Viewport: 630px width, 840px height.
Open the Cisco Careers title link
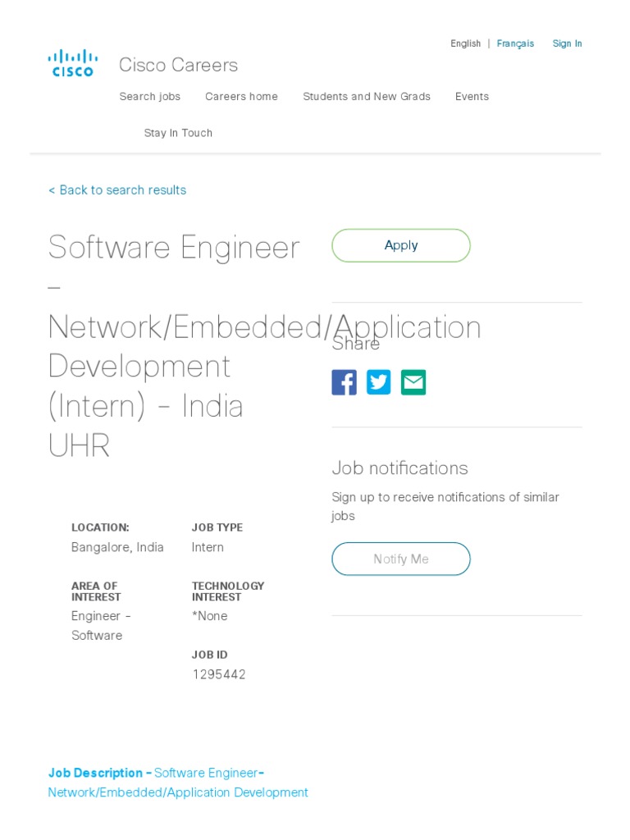(x=178, y=65)
